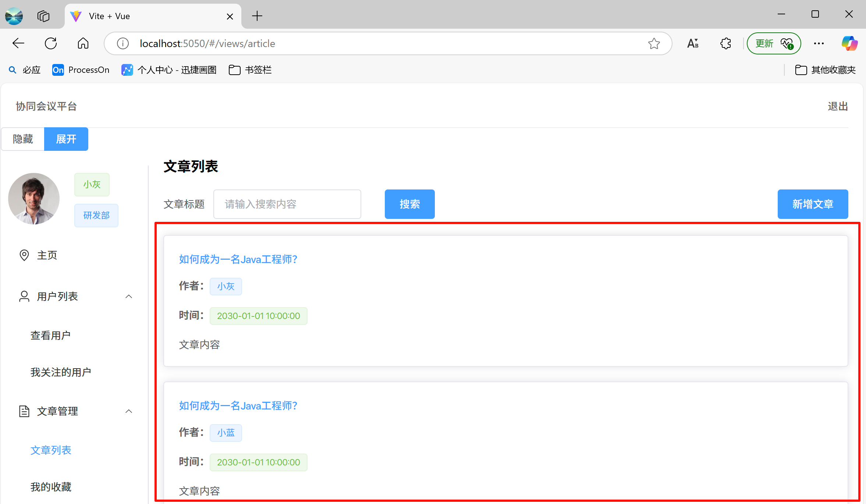866x504 pixels.
Task: Click the 更新 update button
Action: pos(774,43)
